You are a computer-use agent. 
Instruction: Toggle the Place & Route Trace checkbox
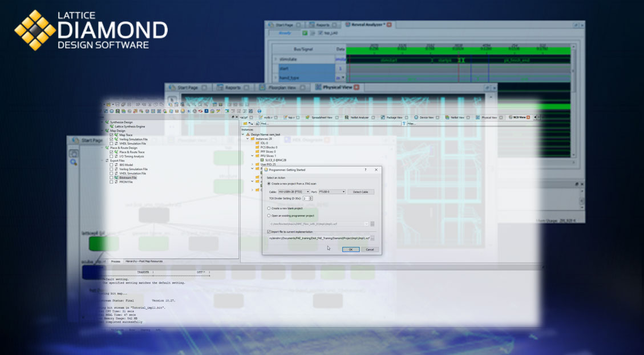pyautogui.click(x=111, y=152)
